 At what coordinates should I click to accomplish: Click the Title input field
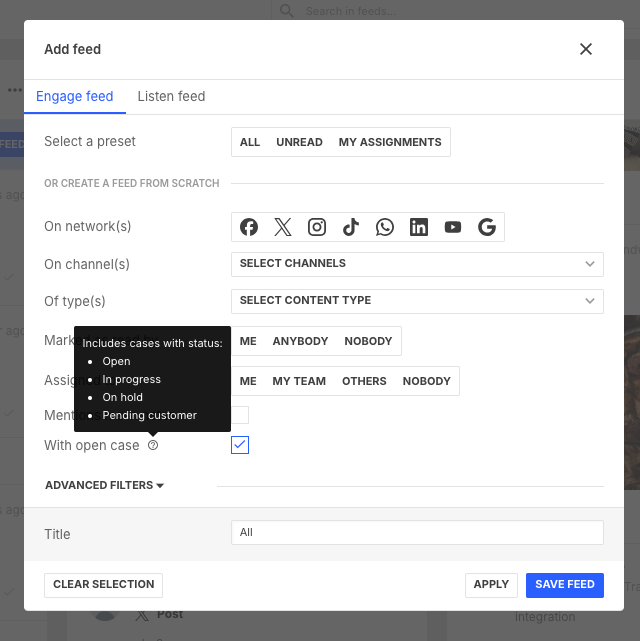tap(417, 533)
